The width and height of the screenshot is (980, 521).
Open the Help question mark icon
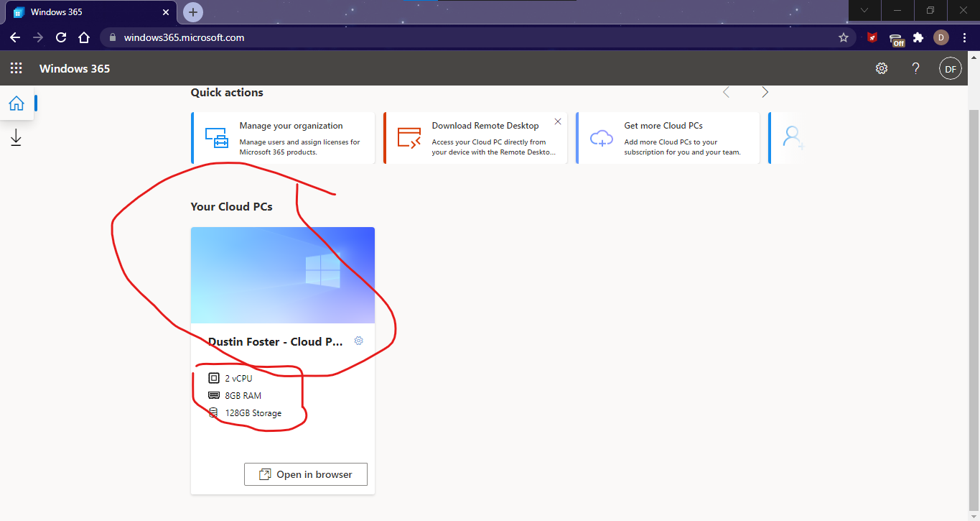(915, 68)
